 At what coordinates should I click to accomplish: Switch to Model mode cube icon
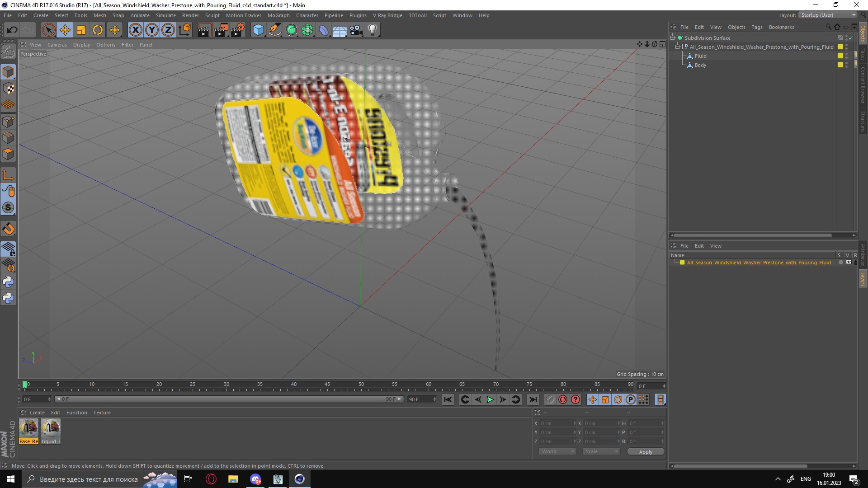click(8, 72)
